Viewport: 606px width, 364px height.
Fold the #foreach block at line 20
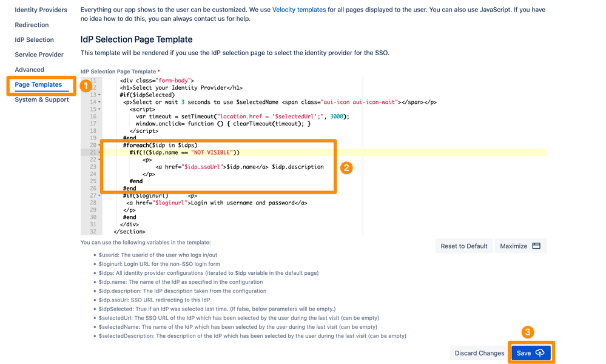pos(99,145)
